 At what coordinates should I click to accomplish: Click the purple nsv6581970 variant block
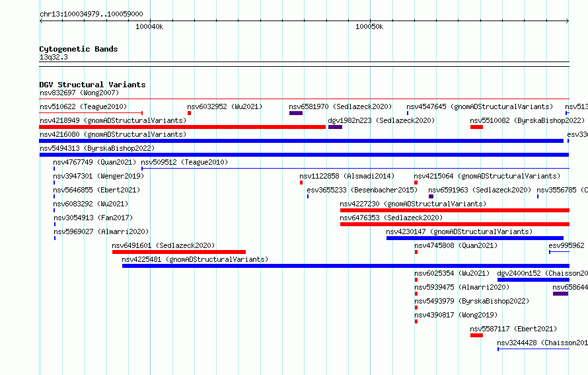pos(296,113)
